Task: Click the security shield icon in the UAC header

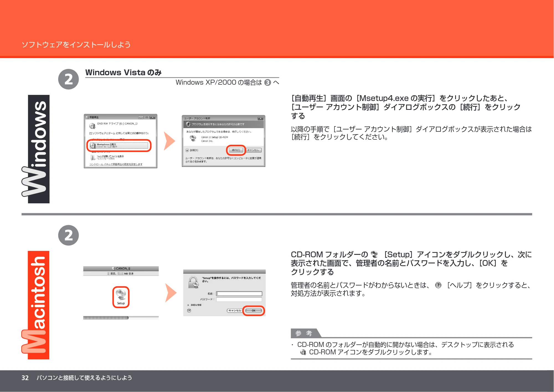Action: (188, 124)
